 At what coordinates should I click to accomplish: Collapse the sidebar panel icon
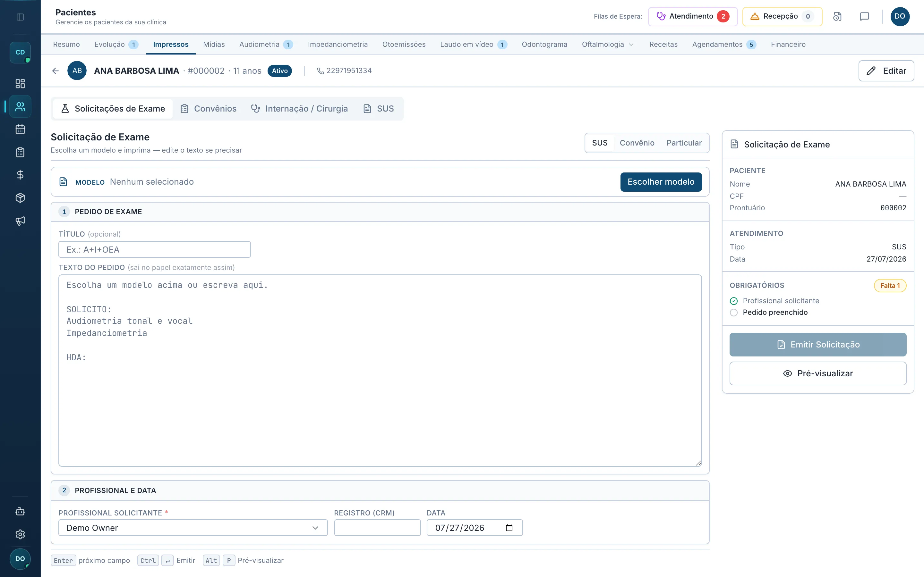(x=20, y=17)
